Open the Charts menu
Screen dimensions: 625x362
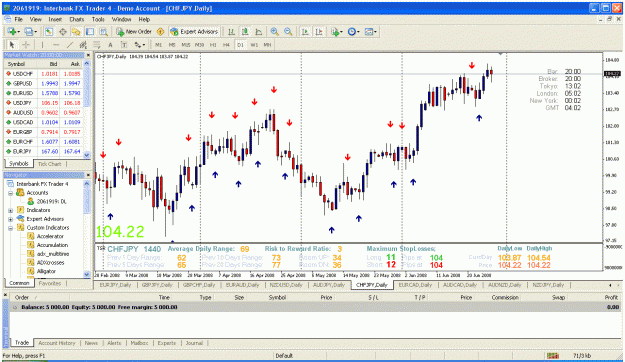click(77, 19)
